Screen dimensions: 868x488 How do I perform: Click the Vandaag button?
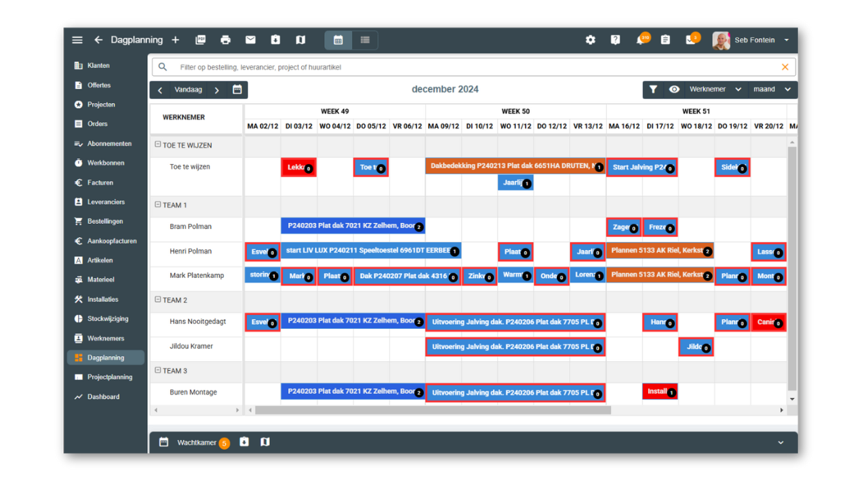188,89
